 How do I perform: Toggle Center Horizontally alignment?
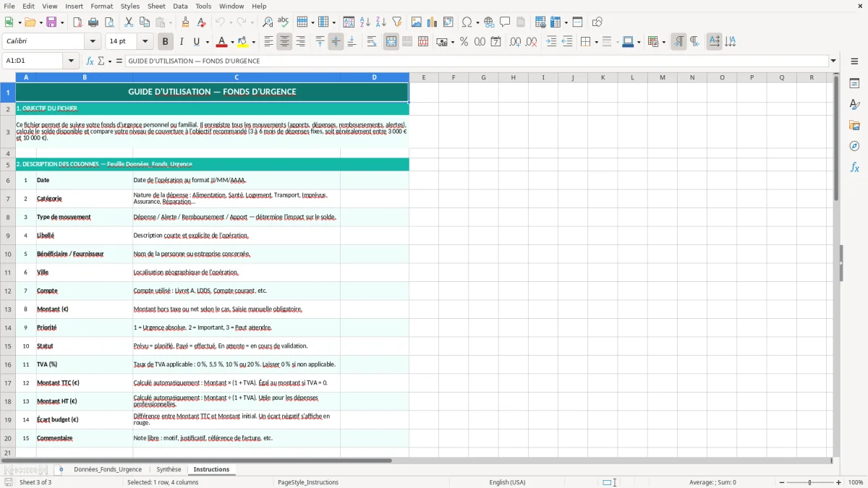(284, 42)
